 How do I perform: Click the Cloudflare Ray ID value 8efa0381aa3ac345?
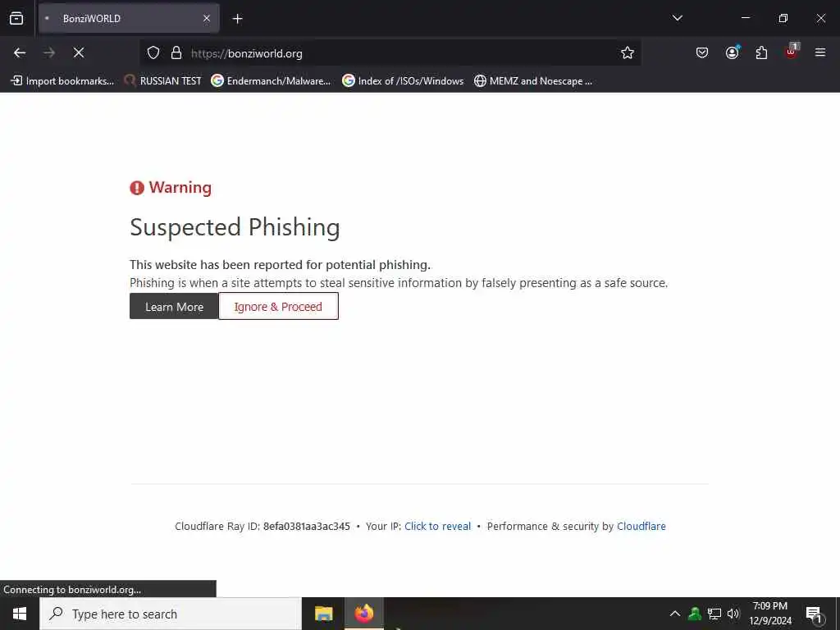[307, 527]
